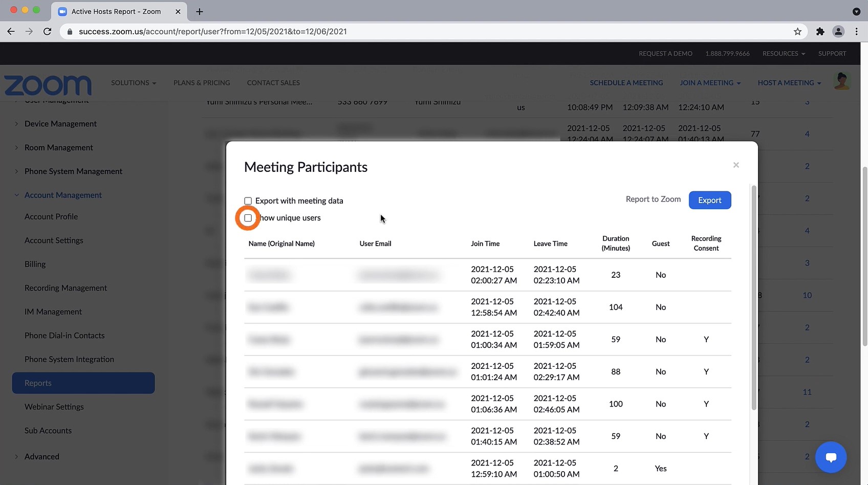Expand Phone System Management section

coord(73,171)
